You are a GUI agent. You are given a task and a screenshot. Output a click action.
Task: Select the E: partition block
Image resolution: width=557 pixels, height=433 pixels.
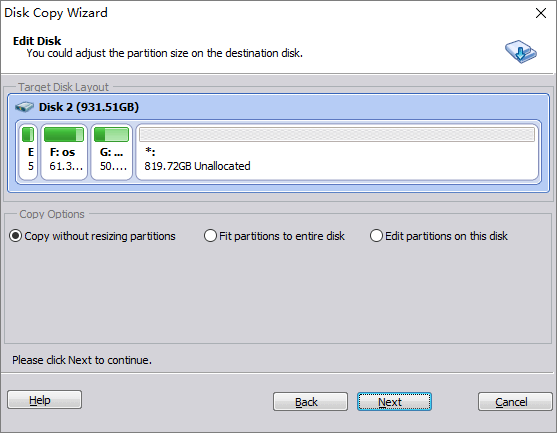pyautogui.click(x=28, y=152)
